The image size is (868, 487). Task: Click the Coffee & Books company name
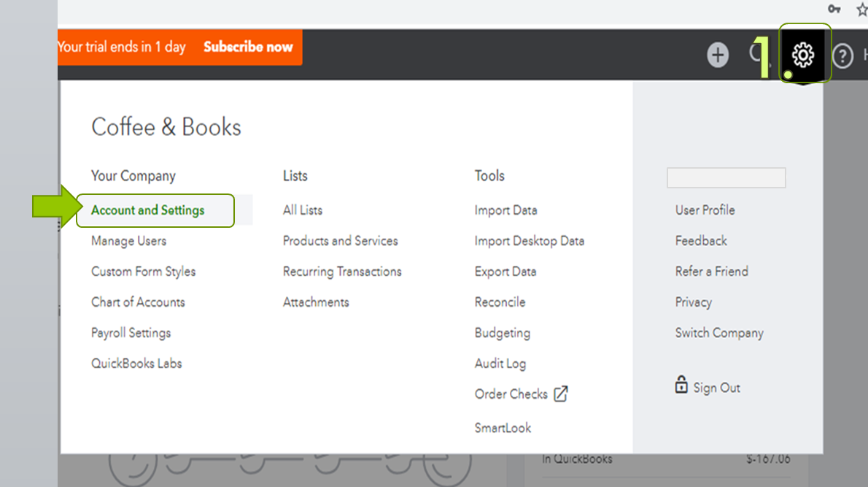(166, 128)
